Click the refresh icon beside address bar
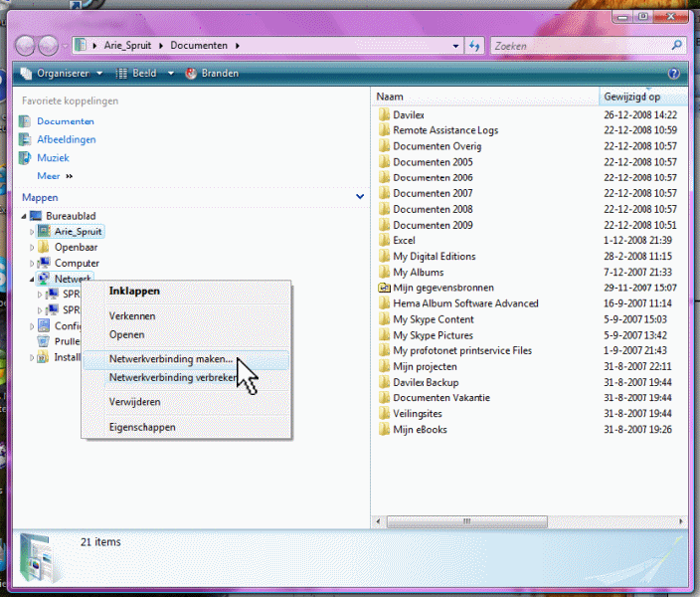This screenshot has width=700, height=597. pyautogui.click(x=474, y=46)
